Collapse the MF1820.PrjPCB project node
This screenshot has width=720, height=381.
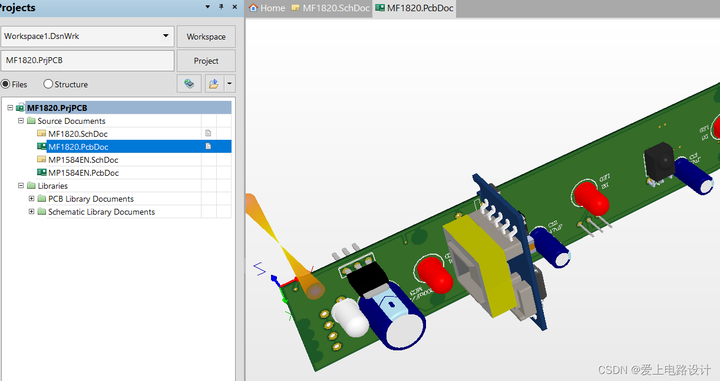point(10,107)
